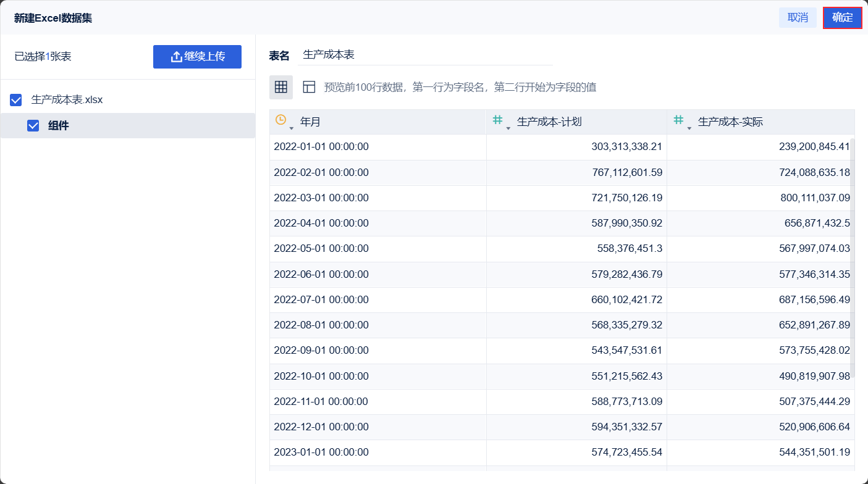Image resolution: width=868 pixels, height=484 pixels.
Task: Click the 544,351,501.19 actual cost cell
Action: click(x=761, y=453)
